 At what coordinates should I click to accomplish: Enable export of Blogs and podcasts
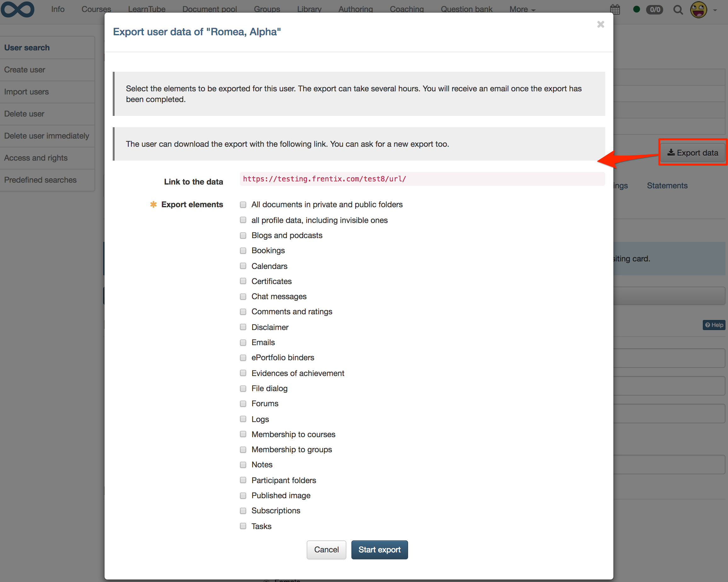(x=243, y=236)
